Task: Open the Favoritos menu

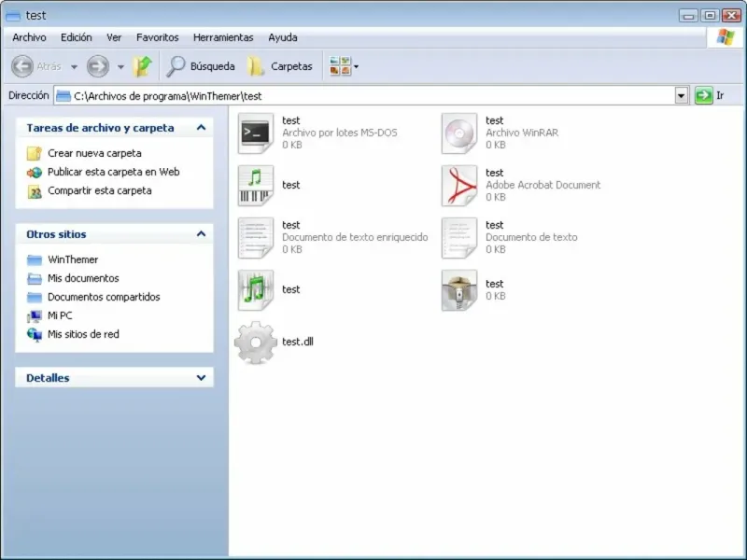Action: click(x=157, y=37)
